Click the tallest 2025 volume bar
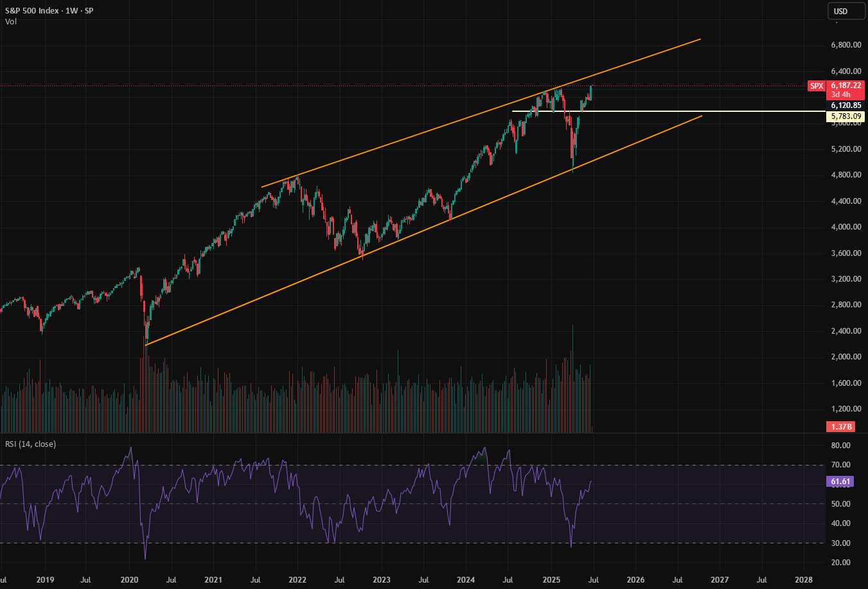Image resolution: width=868 pixels, height=589 pixels. (572, 379)
